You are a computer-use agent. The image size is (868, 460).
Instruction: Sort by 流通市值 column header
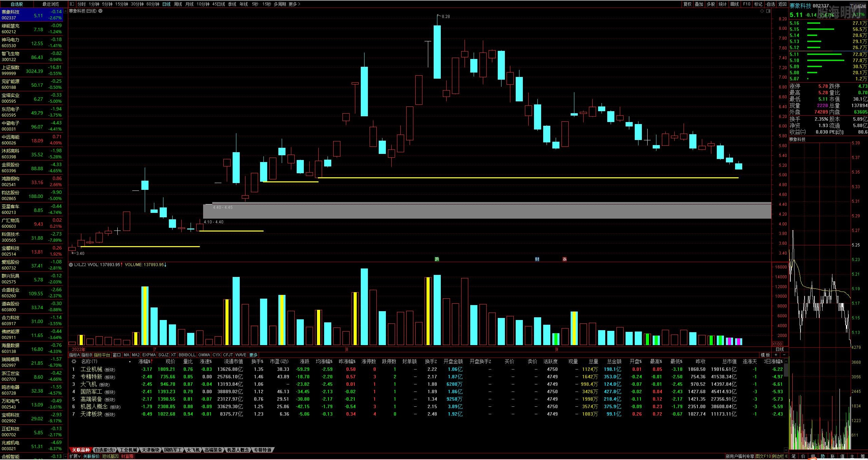coord(233,362)
